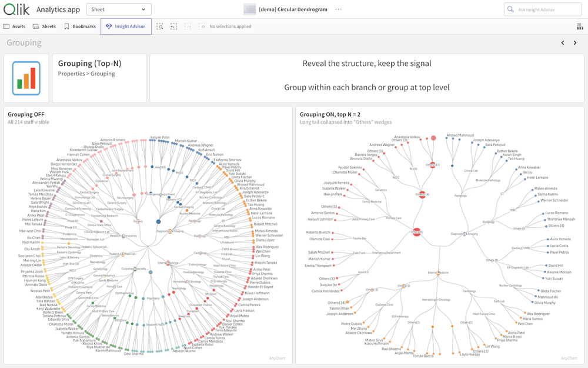Select the Devi Sharma leaf label
The width and height of the screenshot is (588, 368).
tap(133, 354)
